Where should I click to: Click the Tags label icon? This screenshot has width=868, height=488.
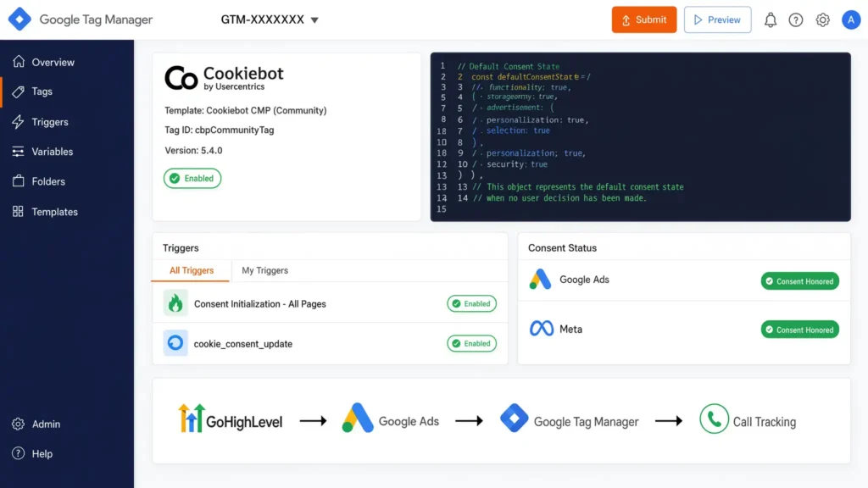tap(19, 91)
